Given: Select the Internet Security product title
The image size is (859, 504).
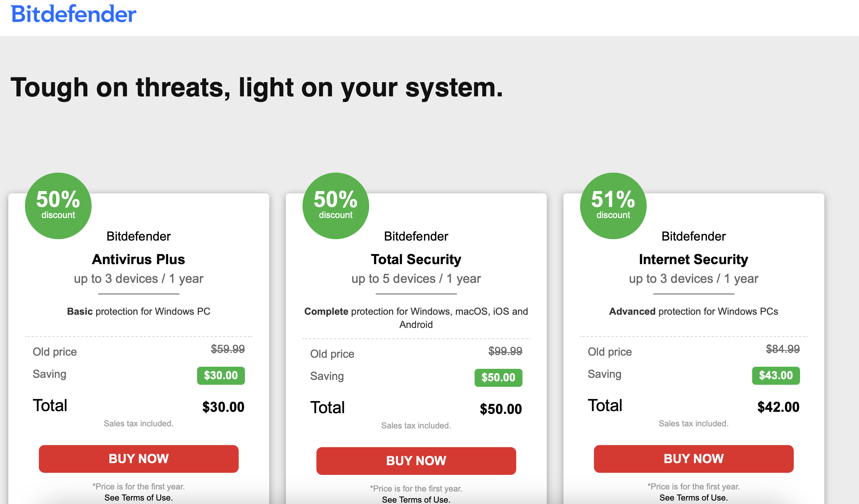Looking at the screenshot, I should (694, 259).
